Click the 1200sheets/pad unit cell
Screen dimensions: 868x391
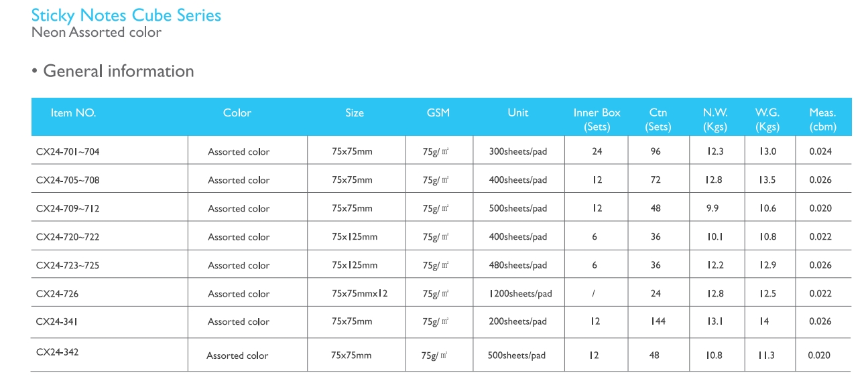(x=520, y=293)
